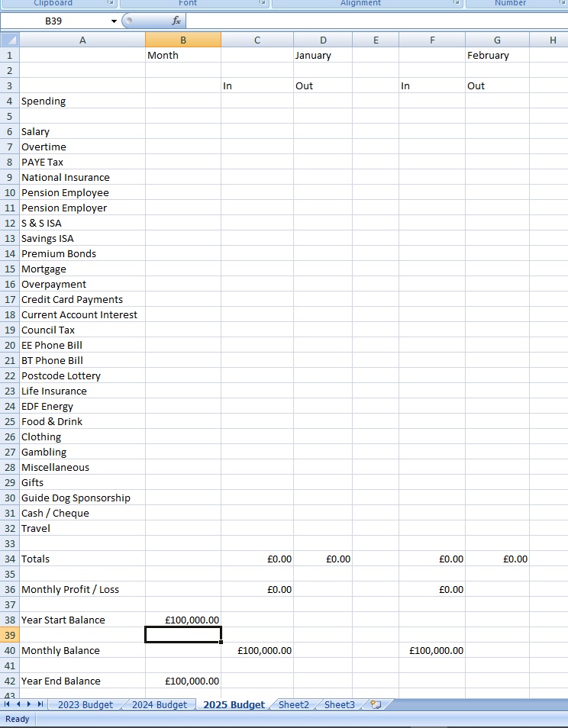Select column D header
The image size is (568, 728).
pos(323,40)
